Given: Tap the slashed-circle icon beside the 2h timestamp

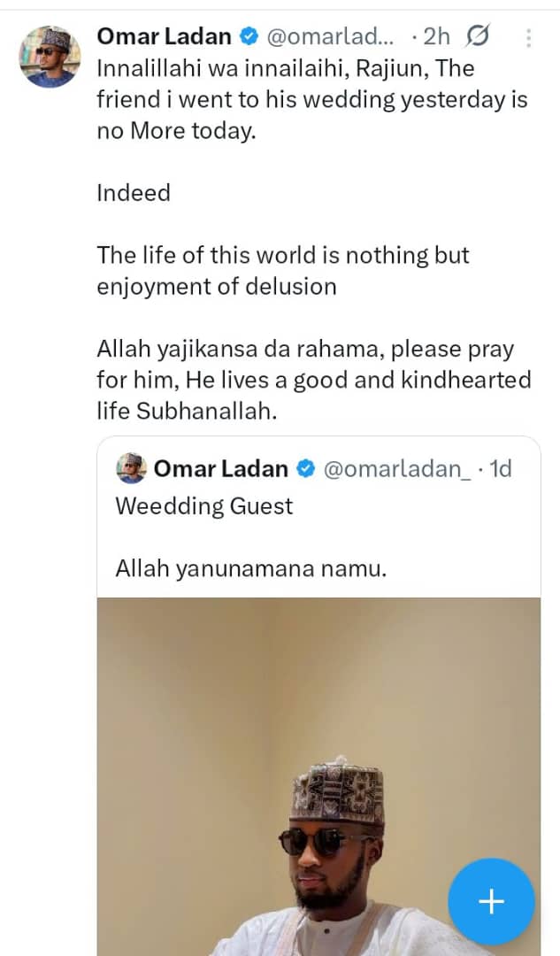Looking at the screenshot, I should [x=477, y=37].
